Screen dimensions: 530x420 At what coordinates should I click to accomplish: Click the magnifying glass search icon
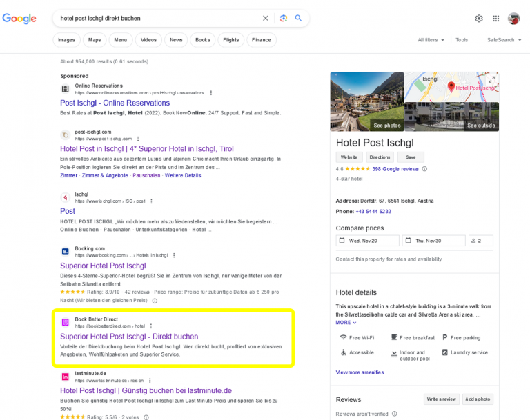click(298, 18)
